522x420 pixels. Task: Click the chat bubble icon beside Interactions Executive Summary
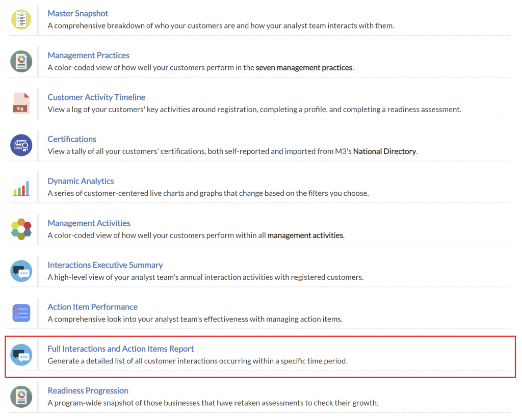pos(21,271)
